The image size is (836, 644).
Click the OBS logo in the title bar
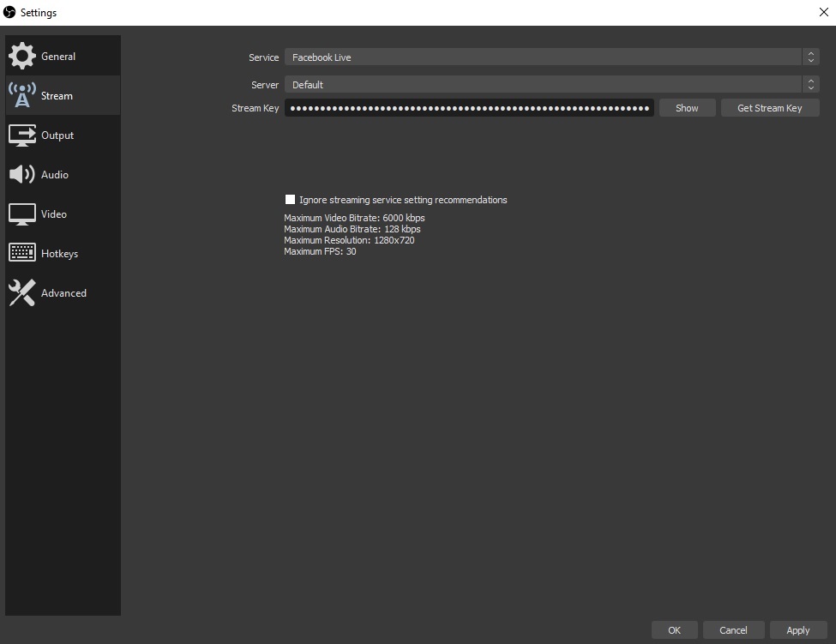pyautogui.click(x=9, y=12)
